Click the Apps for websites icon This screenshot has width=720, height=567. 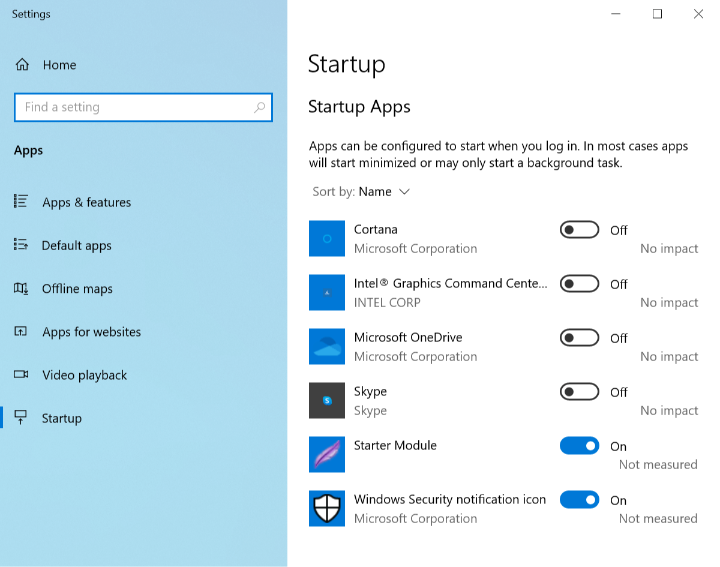point(21,331)
